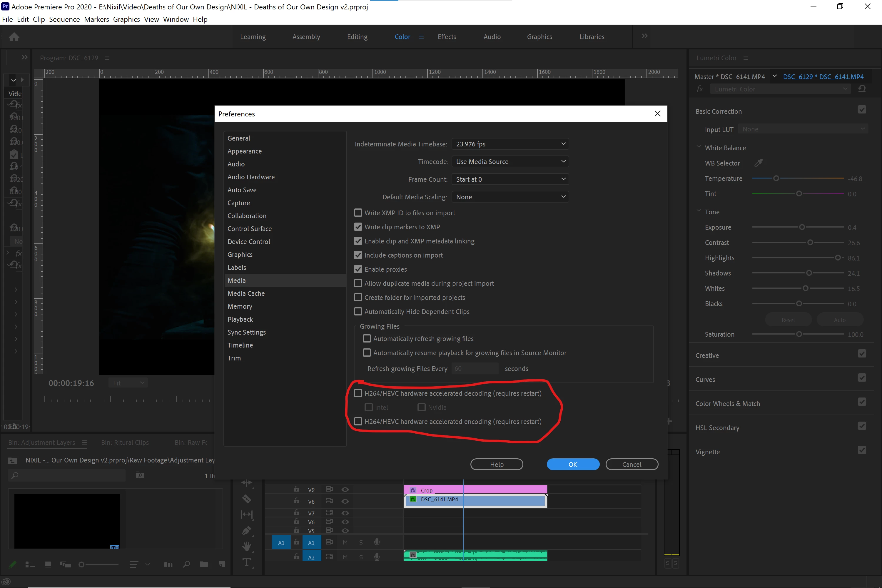The height and width of the screenshot is (588, 882).
Task: Open the Indeterminate Media Timebase dropdown
Action: tap(510, 144)
